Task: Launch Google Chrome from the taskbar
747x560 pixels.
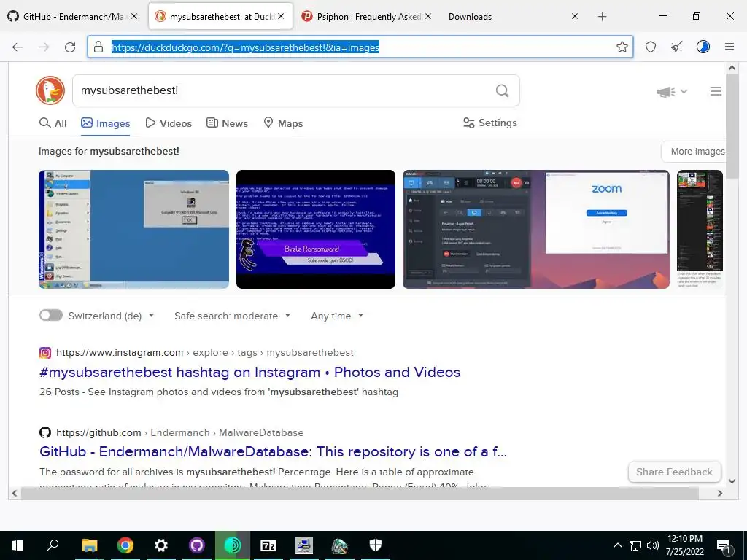Action: 125,545
